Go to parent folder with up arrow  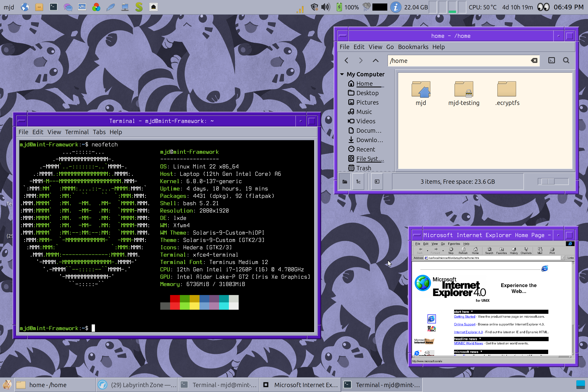click(x=375, y=60)
